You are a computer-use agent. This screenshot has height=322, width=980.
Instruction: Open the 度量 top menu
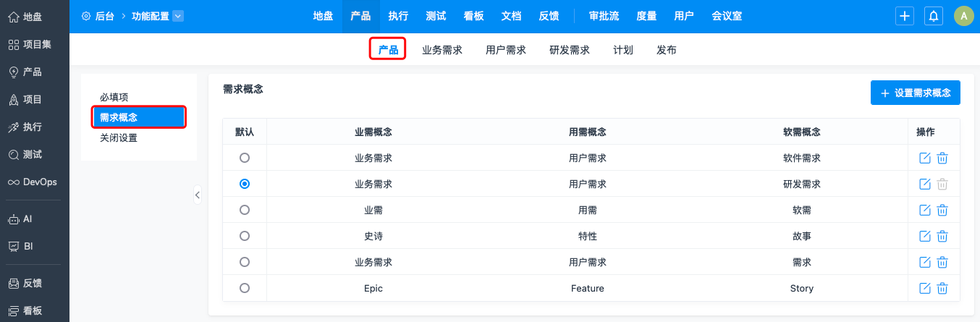[646, 16]
